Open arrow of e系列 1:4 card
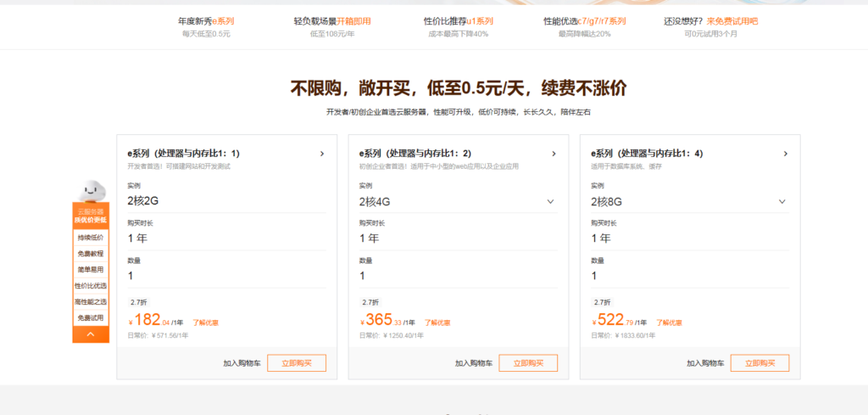The width and height of the screenshot is (868, 415). point(786,154)
